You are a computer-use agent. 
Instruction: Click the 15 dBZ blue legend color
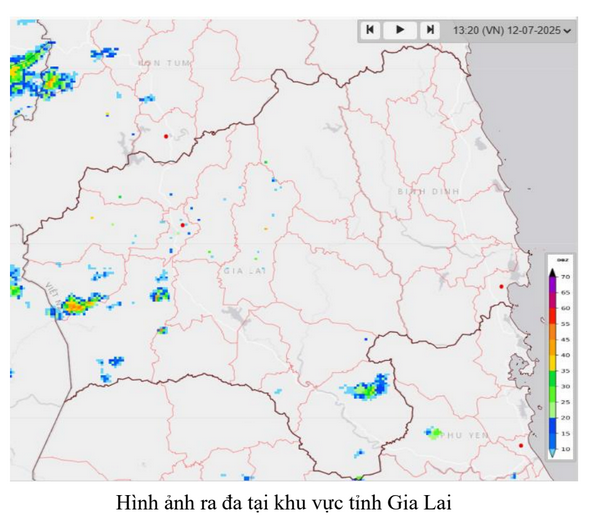(x=553, y=426)
